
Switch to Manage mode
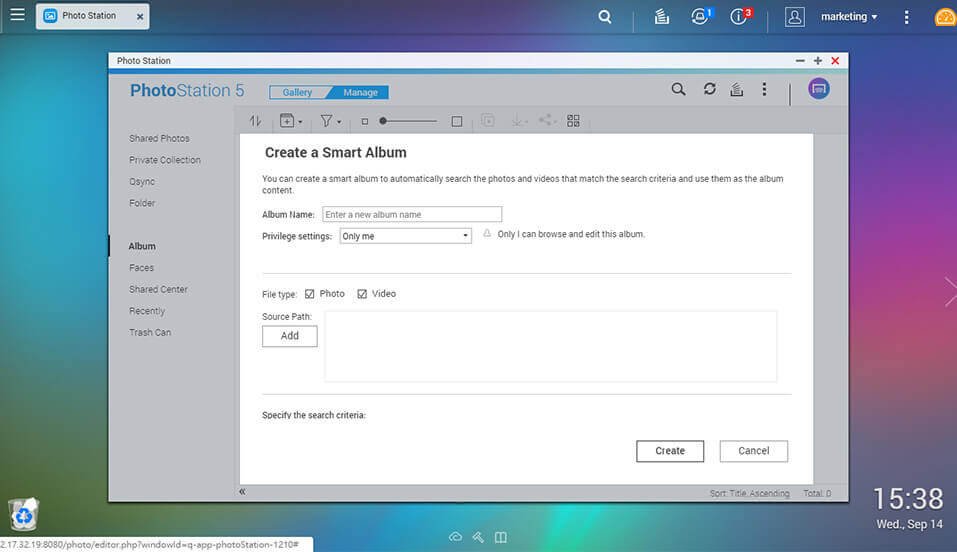pyautogui.click(x=361, y=92)
